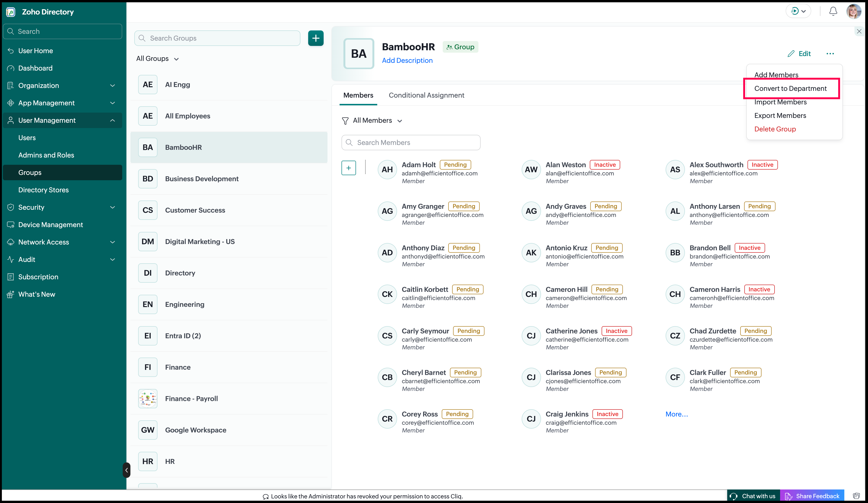Click the add member plus icon
The width and height of the screenshot is (868, 503).
click(x=349, y=168)
